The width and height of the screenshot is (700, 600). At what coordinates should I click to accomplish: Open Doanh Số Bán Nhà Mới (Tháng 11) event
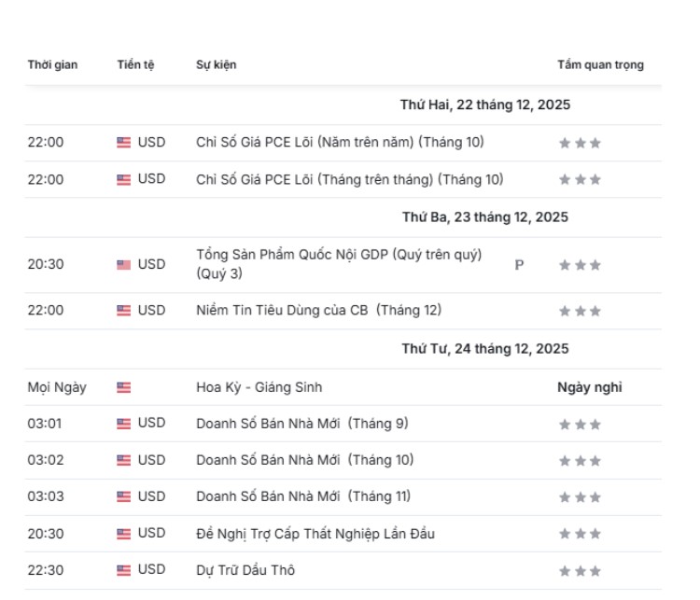302,496
